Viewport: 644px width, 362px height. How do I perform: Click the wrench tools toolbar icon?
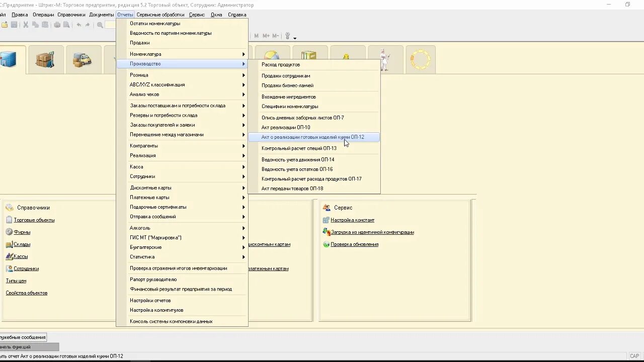point(288,36)
